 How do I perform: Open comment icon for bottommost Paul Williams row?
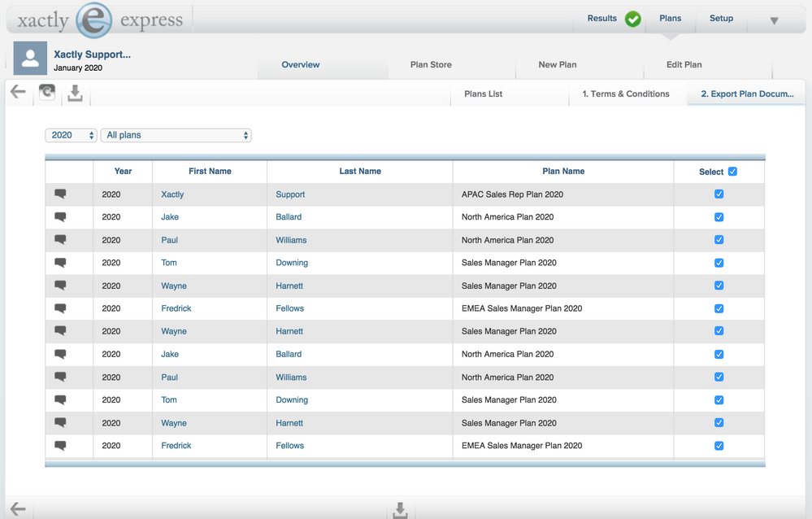tap(60, 377)
